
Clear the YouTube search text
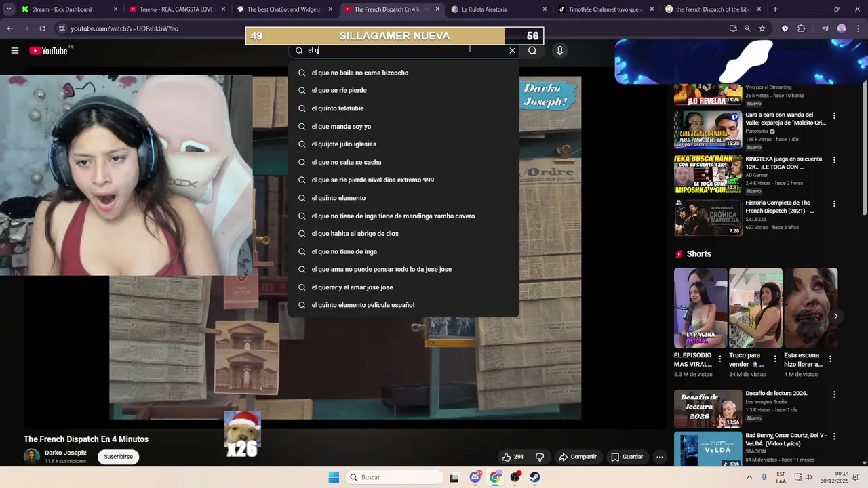point(513,50)
